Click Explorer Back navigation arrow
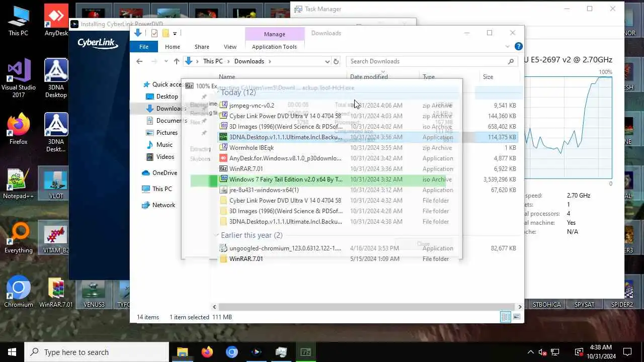644x362 pixels. click(139, 61)
